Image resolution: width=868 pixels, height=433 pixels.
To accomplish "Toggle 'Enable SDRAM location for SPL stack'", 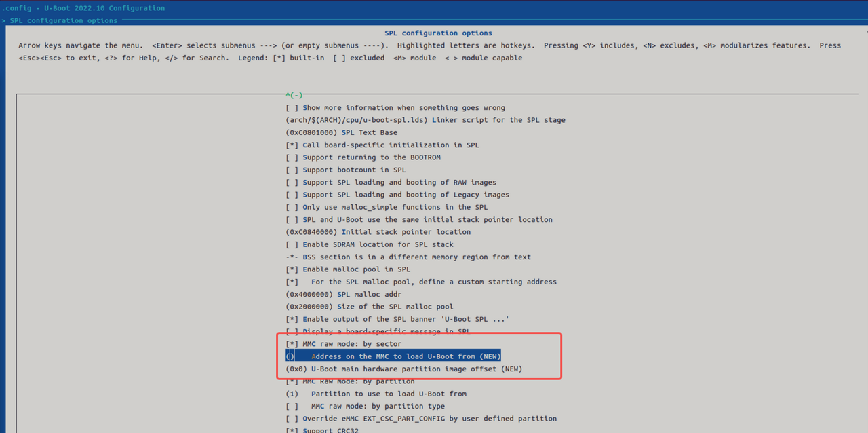I will tap(370, 244).
